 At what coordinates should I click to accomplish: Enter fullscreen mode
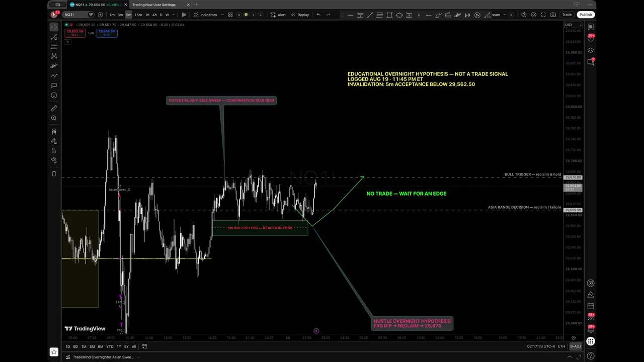click(543, 15)
